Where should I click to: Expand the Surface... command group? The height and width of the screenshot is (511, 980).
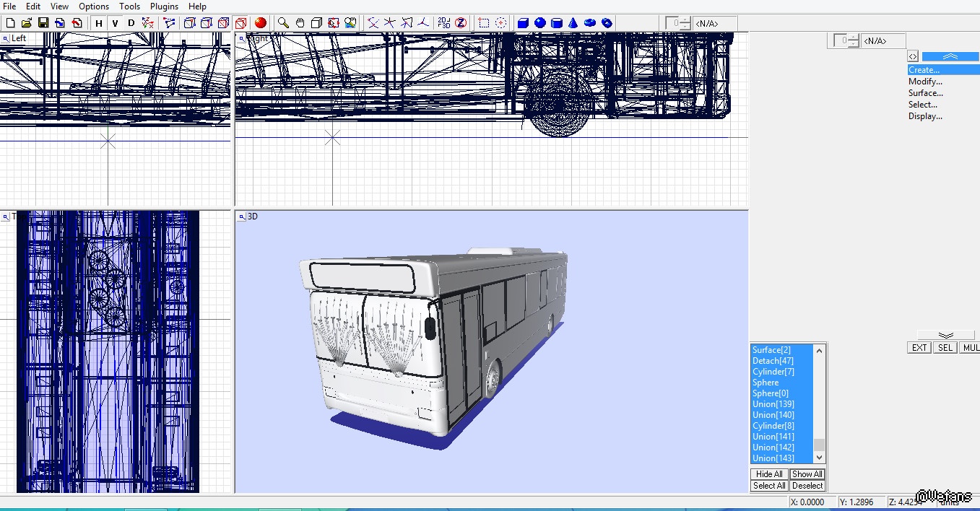pos(925,93)
